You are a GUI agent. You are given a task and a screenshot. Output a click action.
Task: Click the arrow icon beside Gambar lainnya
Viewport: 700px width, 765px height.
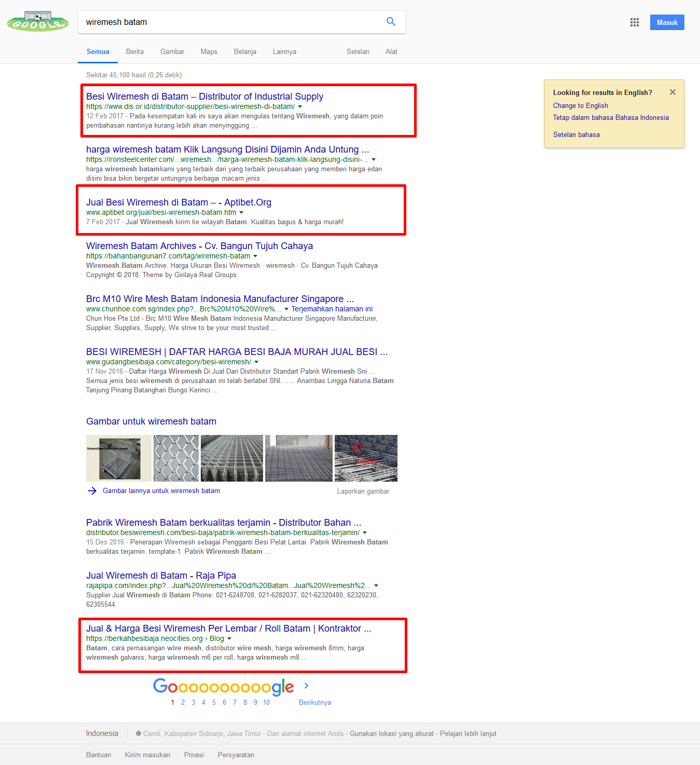point(92,491)
